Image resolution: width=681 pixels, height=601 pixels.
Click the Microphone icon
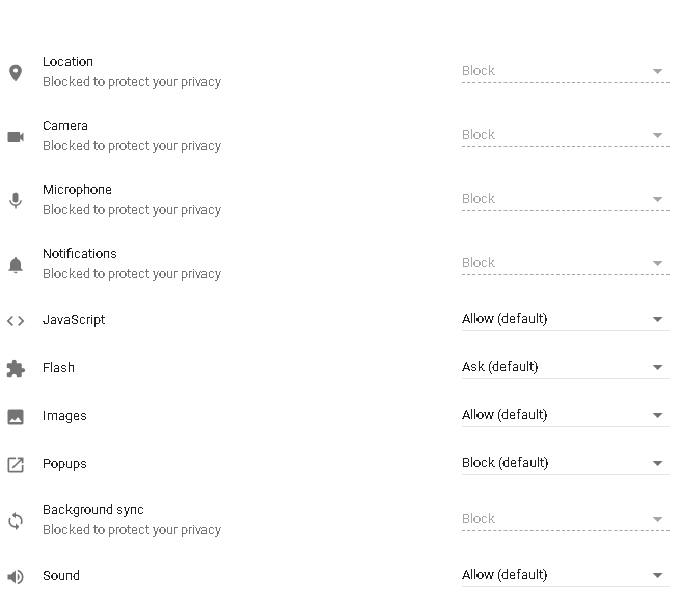click(16, 201)
